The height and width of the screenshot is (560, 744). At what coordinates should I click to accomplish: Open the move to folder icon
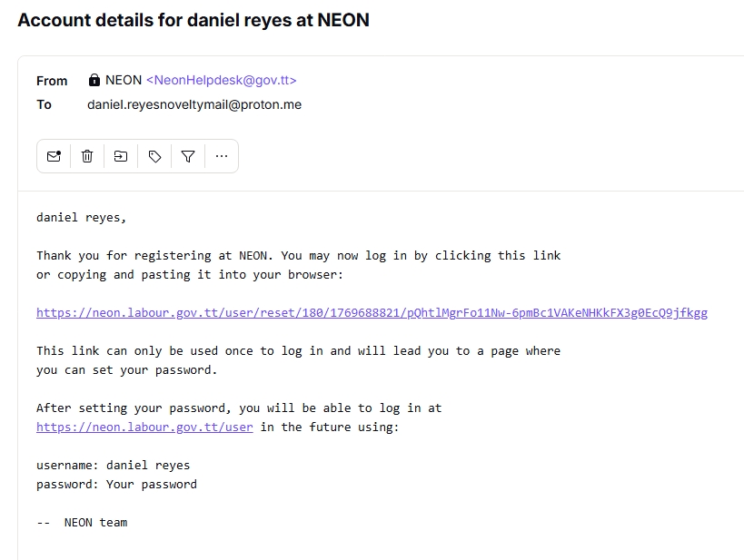pyautogui.click(x=121, y=156)
